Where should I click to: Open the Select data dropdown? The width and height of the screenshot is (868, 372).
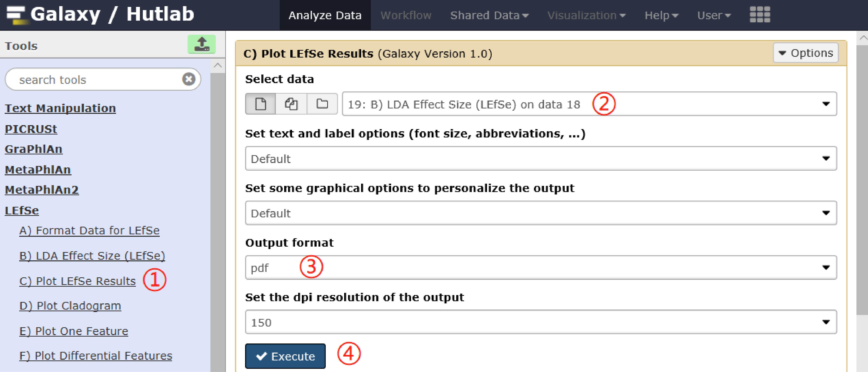click(589, 104)
